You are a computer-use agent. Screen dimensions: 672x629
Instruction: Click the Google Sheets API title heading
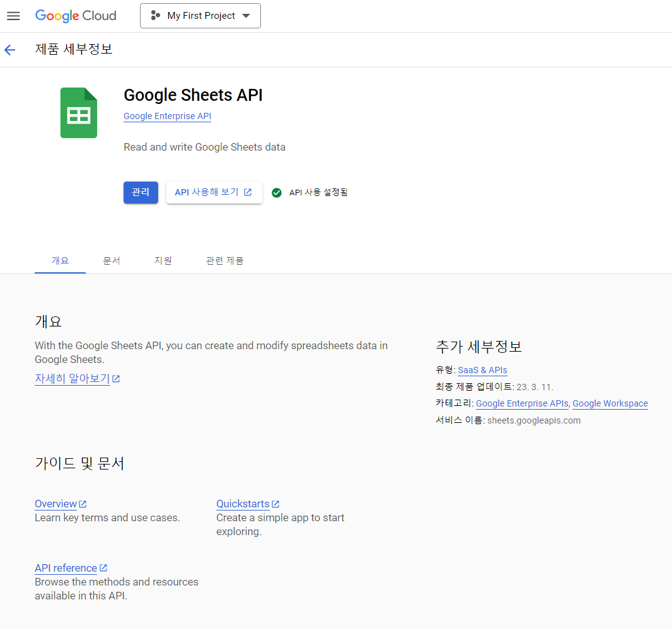pyautogui.click(x=193, y=95)
